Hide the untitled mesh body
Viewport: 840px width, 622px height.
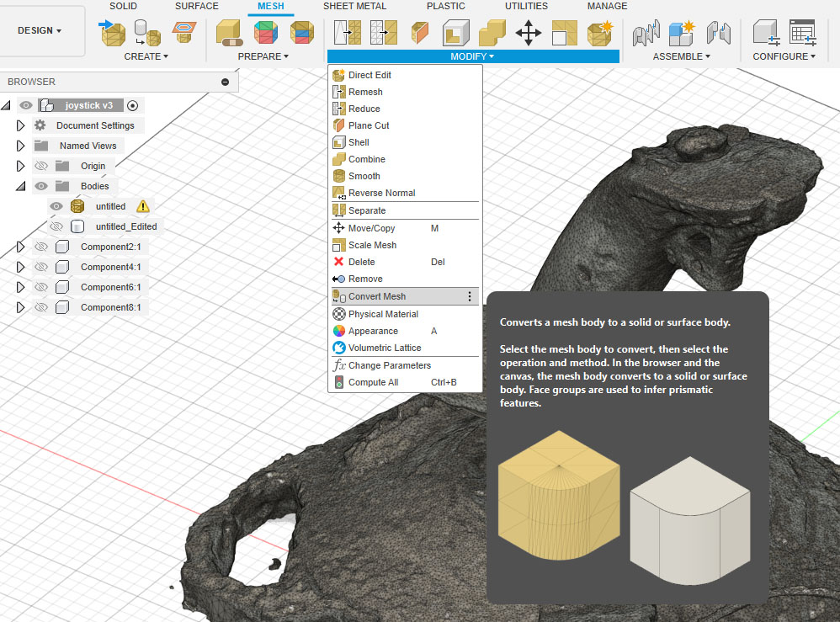(56, 205)
